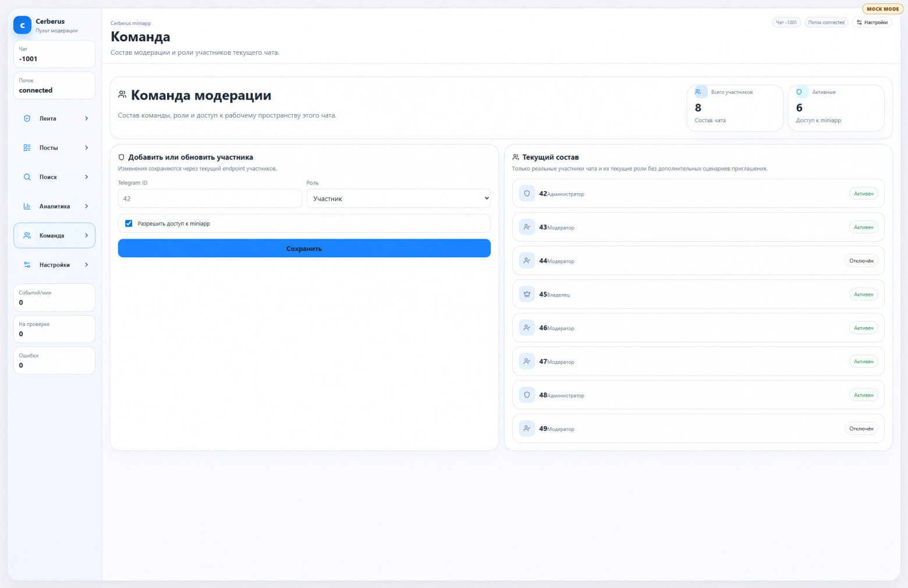Click the shield icon of member 48
This screenshot has width=908, height=588.
click(x=527, y=395)
